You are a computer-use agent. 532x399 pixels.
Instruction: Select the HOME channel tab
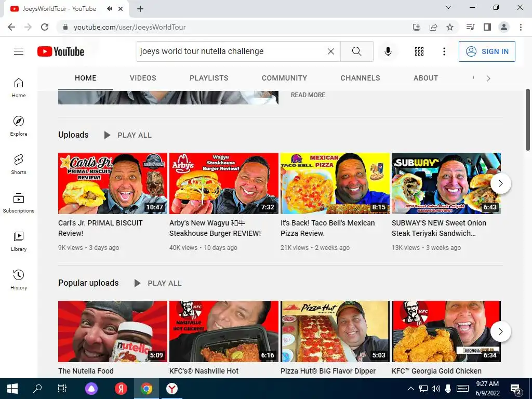(x=86, y=78)
